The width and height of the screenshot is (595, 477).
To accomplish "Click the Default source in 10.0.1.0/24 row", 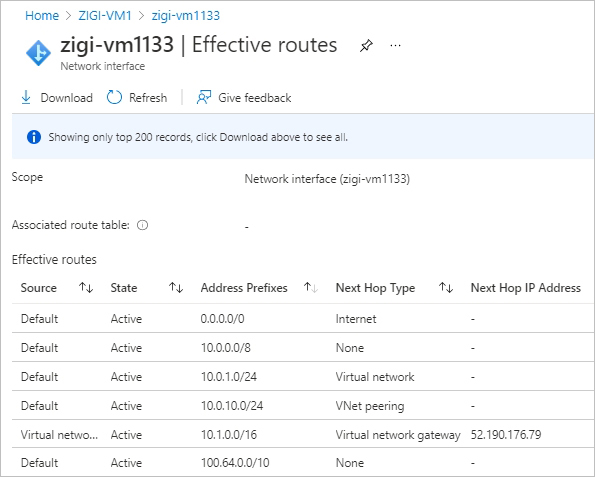I will (39, 377).
